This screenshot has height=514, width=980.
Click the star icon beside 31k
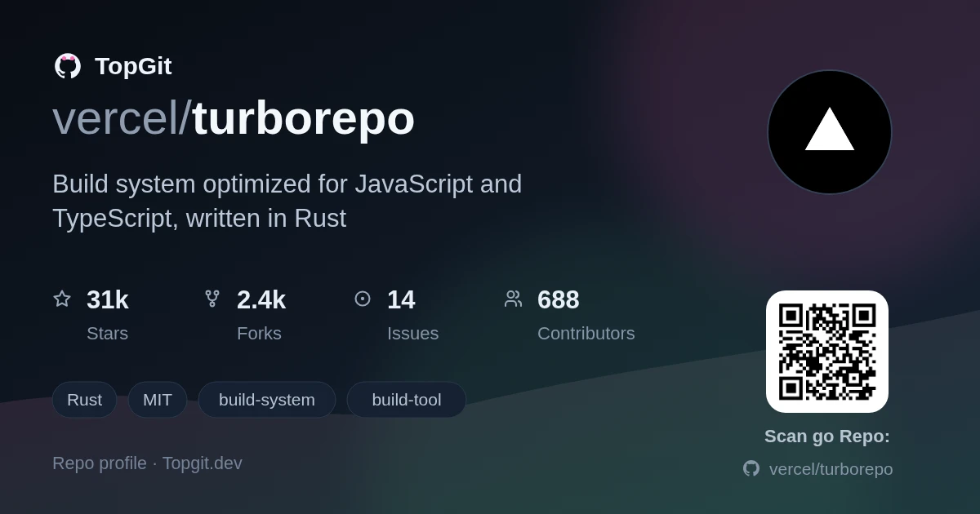(x=62, y=299)
